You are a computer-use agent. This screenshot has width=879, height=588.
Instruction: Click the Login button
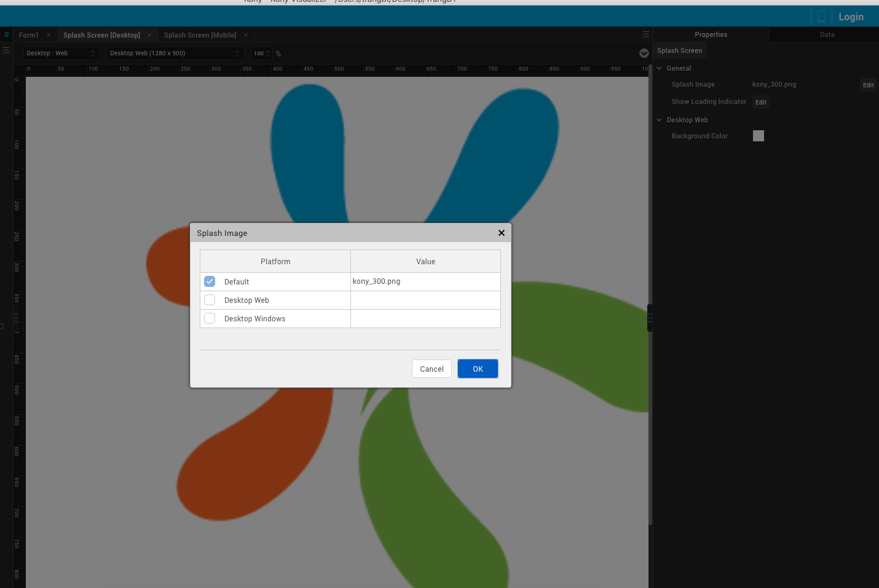[851, 17]
